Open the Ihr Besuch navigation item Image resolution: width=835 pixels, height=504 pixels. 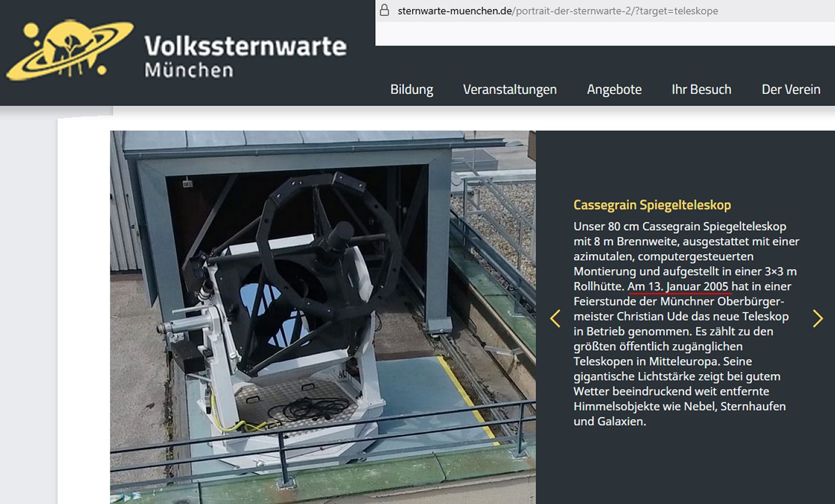(x=701, y=89)
